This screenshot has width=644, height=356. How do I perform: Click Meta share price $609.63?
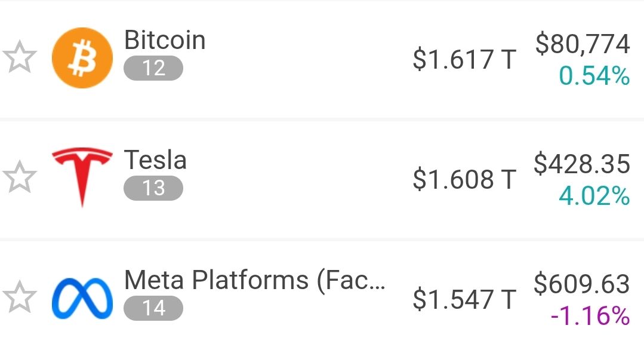coord(582,284)
